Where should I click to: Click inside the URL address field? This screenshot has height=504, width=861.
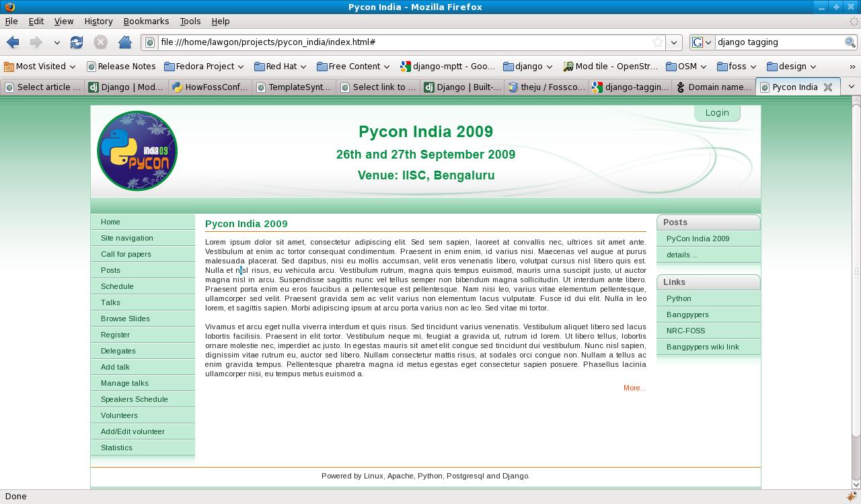coord(404,42)
